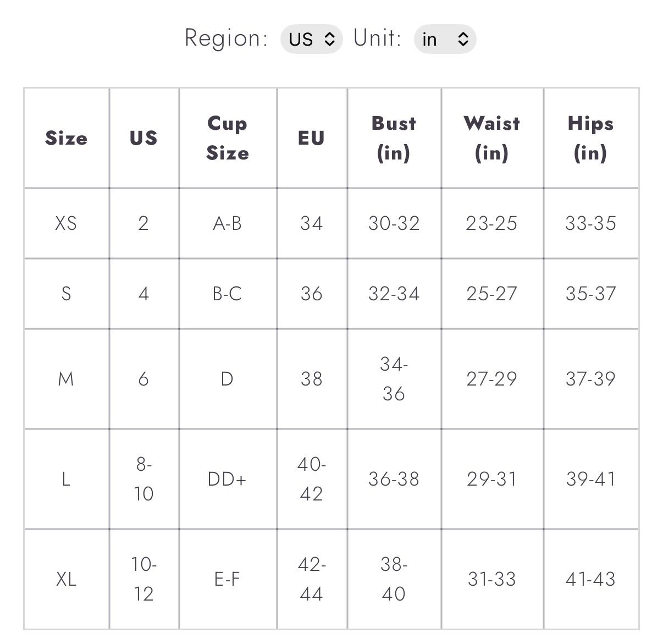Select the 30-32 bust measurement cell
Viewport: 663px width, 644px height.
(394, 223)
